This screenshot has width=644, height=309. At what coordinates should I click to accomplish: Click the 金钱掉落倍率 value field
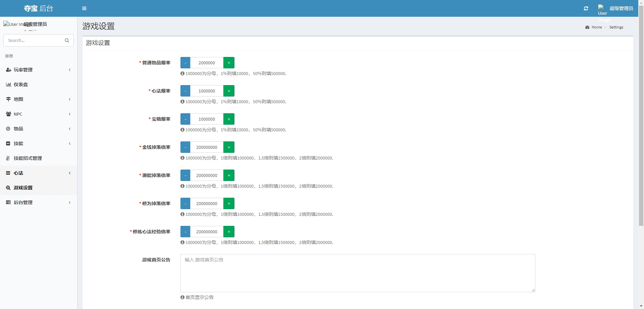point(207,147)
